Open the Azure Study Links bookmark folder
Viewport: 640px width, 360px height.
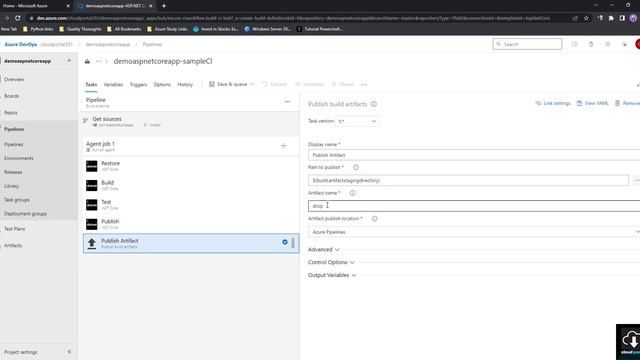(x=167, y=29)
